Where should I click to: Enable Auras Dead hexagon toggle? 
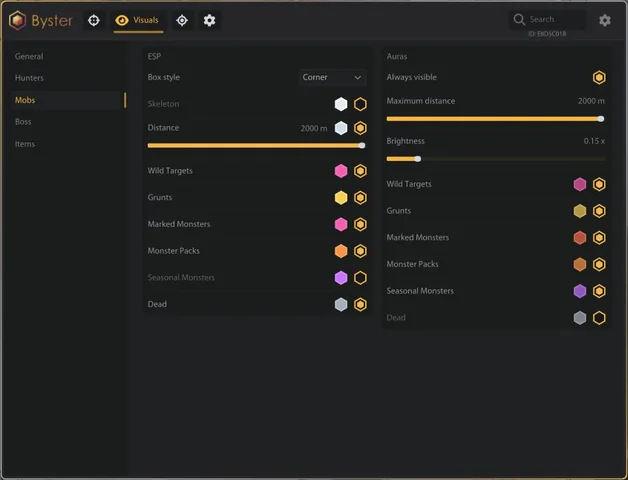coord(599,318)
